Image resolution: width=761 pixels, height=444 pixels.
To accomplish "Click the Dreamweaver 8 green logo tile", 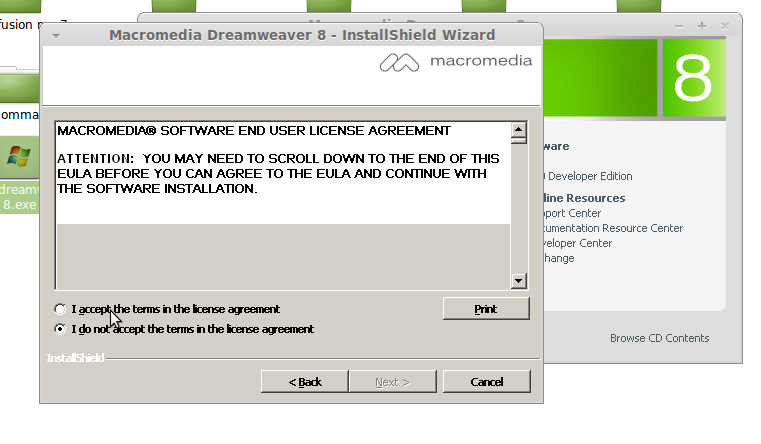I will [694, 78].
